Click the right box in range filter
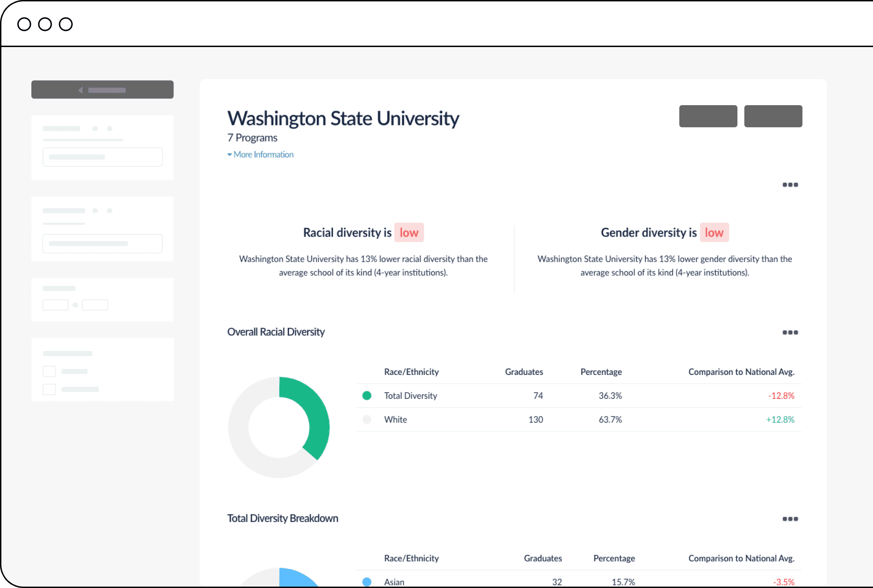Screen dimensions: 873x588 pyautogui.click(x=95, y=305)
